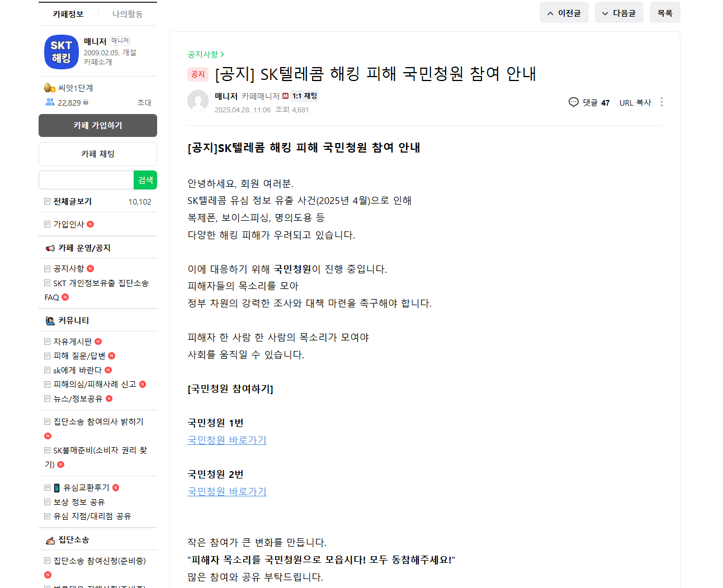
Task: Click the 매니저 badge next to cafe name
Action: (x=120, y=41)
